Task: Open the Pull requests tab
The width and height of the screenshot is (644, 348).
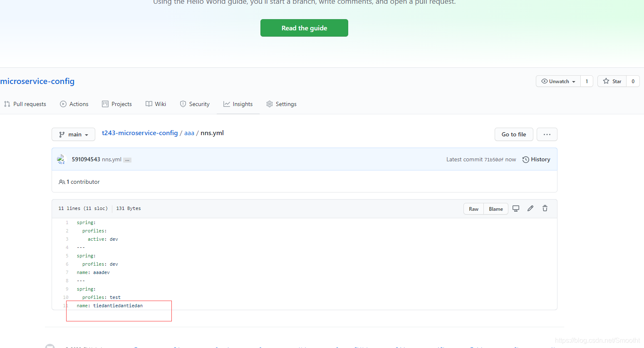Action: (x=25, y=104)
